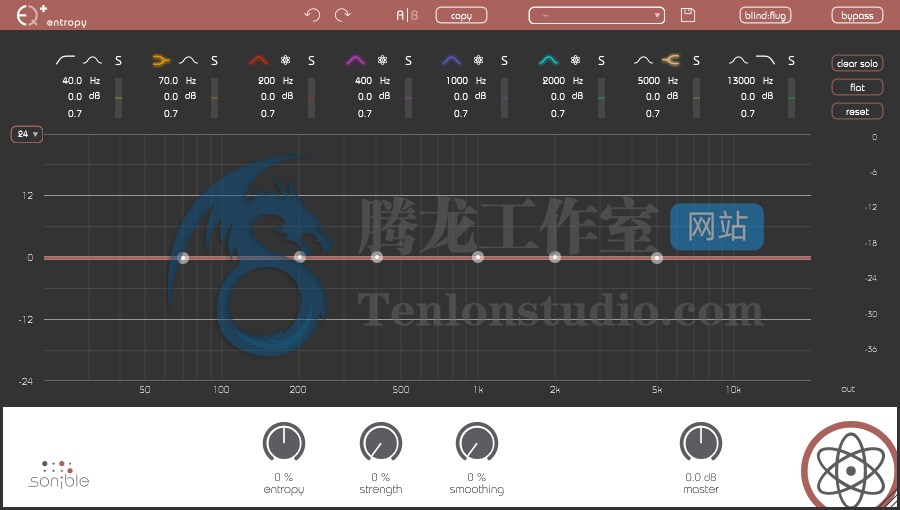
Task: Open the preset selection dropdown
Action: pos(596,15)
